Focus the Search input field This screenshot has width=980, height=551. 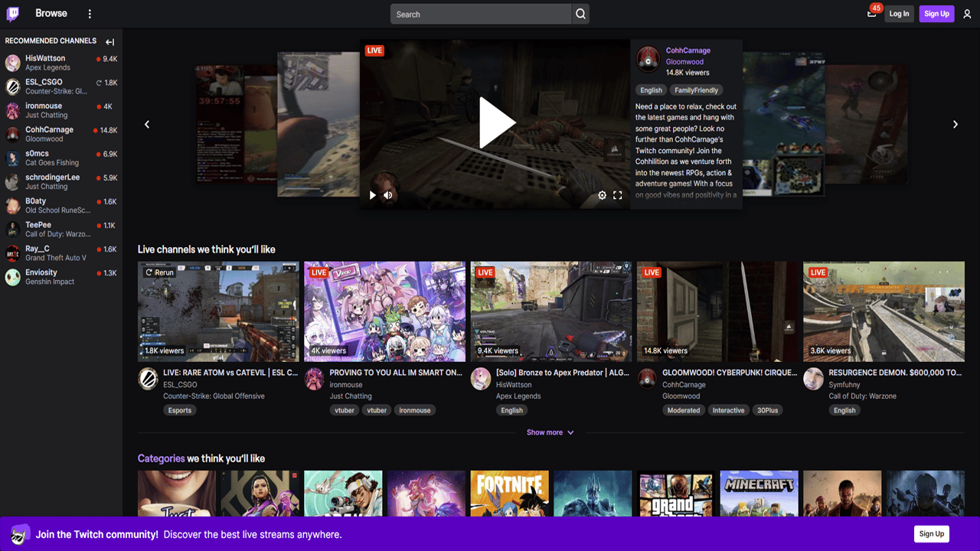[x=481, y=14]
